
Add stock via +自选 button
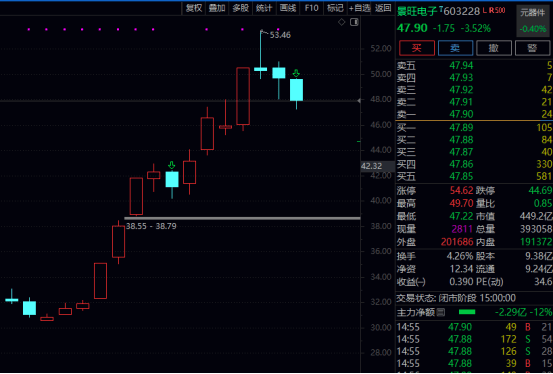(x=360, y=8)
